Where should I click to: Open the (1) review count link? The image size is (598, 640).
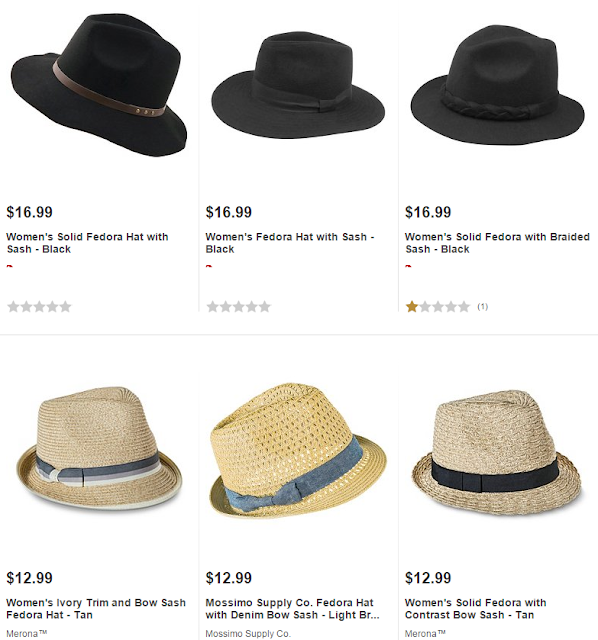click(x=482, y=307)
